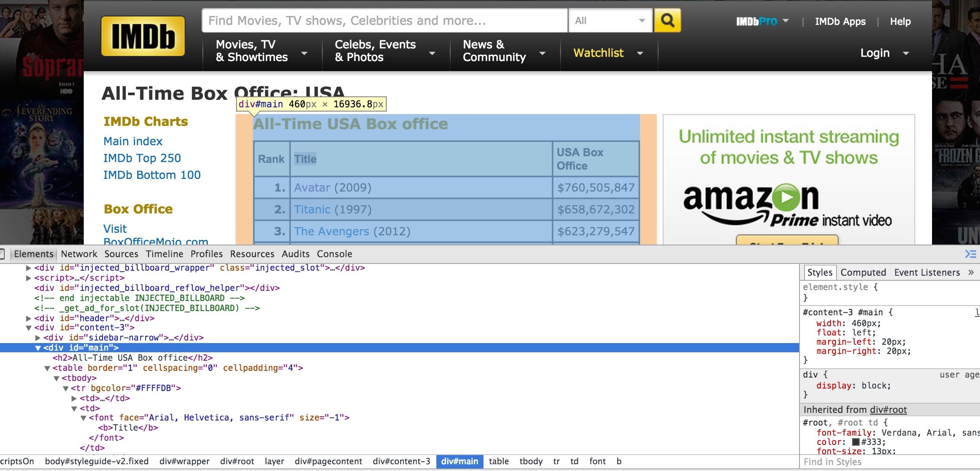Click the Find in Styles field
This screenshot has height=471, width=980.
pyautogui.click(x=890, y=462)
